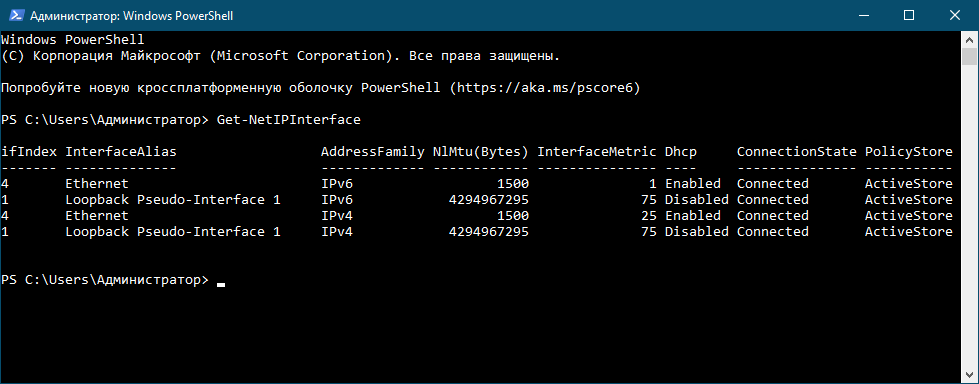The image size is (979, 384).
Task: Click Ethernet in the IPv6 row
Action: pyautogui.click(x=97, y=184)
